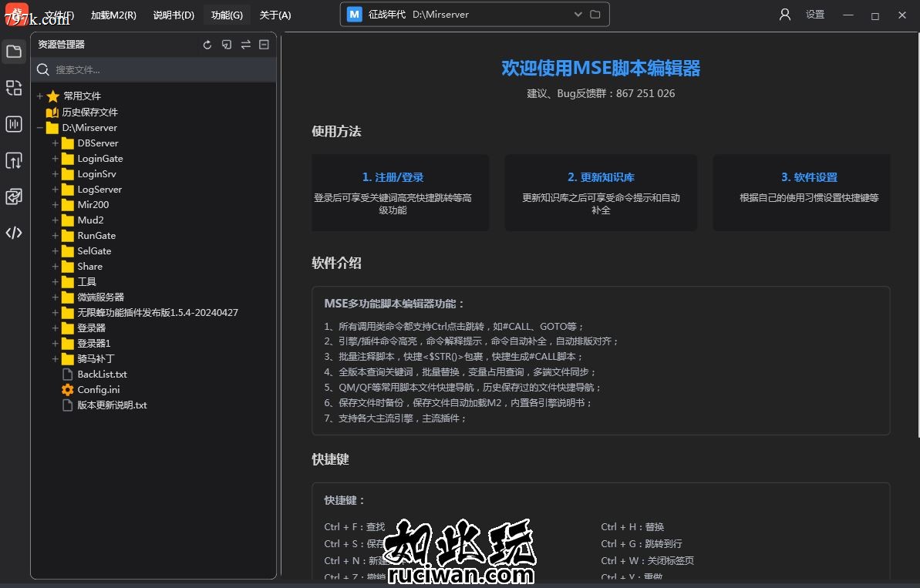Collapse all folders with the minus-box icon
The image size is (920, 588).
(264, 45)
